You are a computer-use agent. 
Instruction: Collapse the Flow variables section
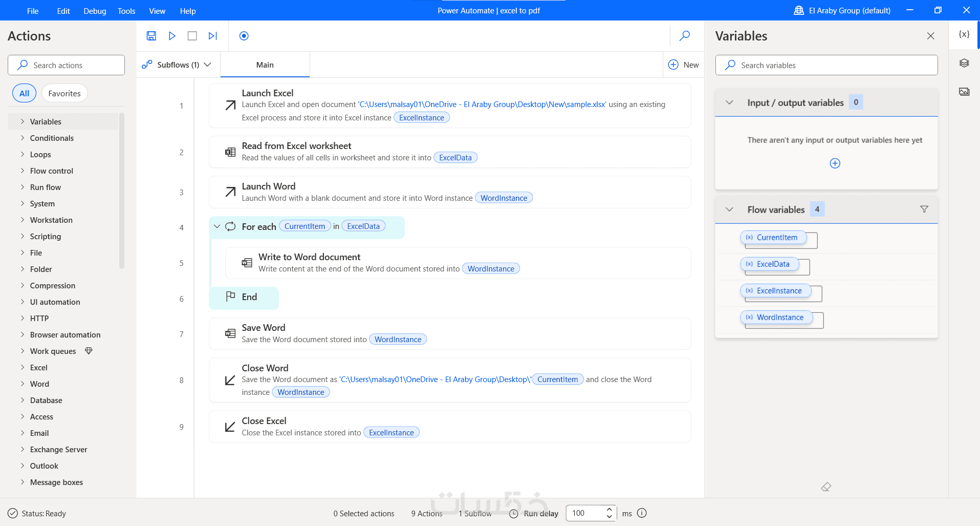coord(730,209)
